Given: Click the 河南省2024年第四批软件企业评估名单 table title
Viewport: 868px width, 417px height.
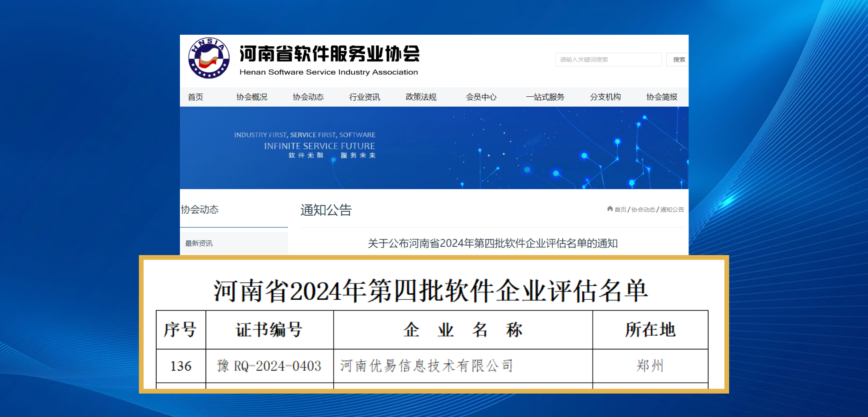Looking at the screenshot, I should [x=431, y=291].
